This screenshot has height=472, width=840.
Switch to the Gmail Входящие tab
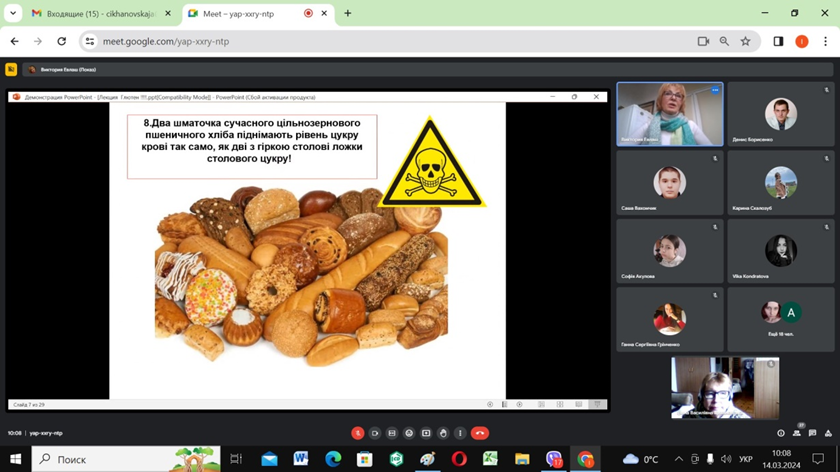[x=101, y=13]
